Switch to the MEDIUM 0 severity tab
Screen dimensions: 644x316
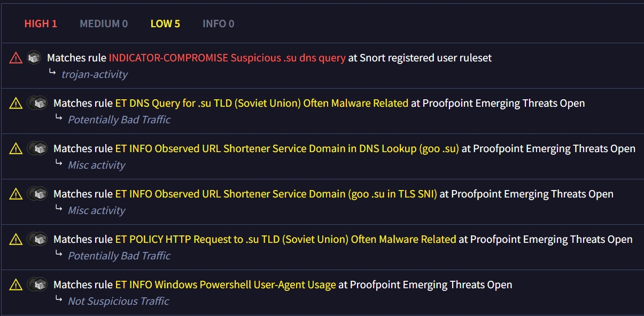pyautogui.click(x=104, y=23)
